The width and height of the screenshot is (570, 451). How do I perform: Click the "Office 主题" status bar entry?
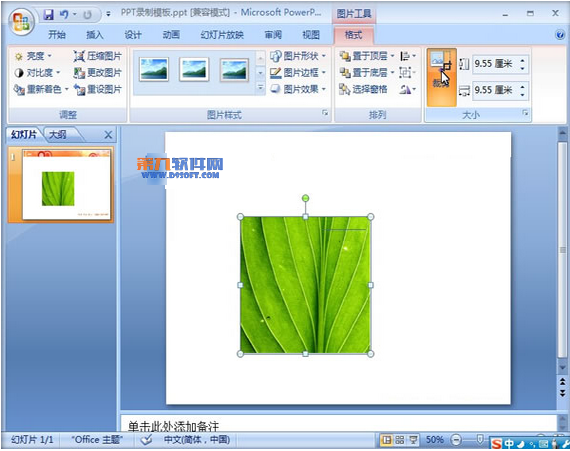(x=96, y=440)
